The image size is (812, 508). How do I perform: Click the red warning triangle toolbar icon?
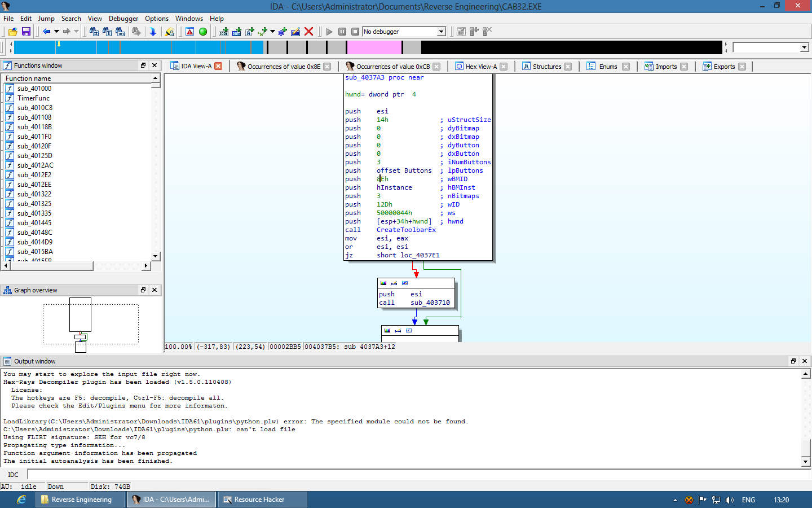coord(190,32)
